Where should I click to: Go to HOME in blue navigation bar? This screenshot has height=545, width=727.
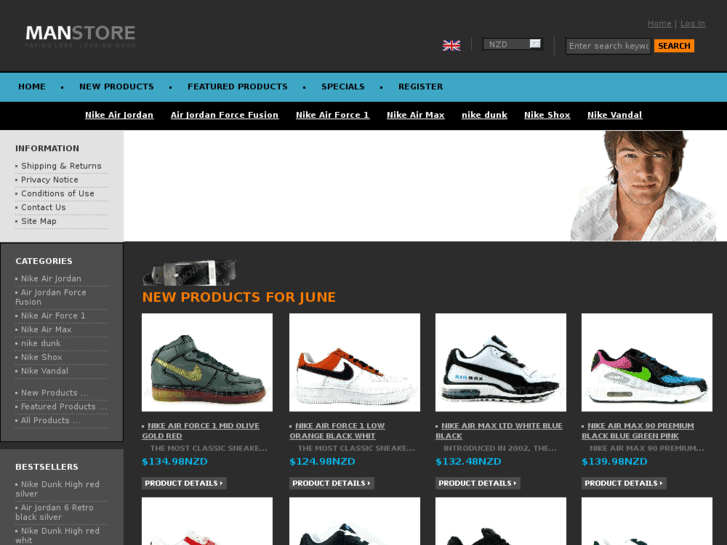pyautogui.click(x=32, y=87)
